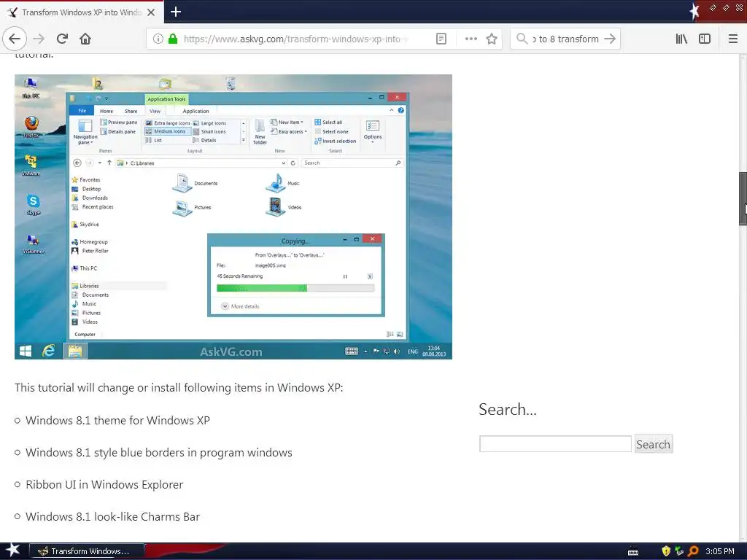Select Transform Windows taskbar button
This screenshot has width=747, height=560.
(87, 551)
